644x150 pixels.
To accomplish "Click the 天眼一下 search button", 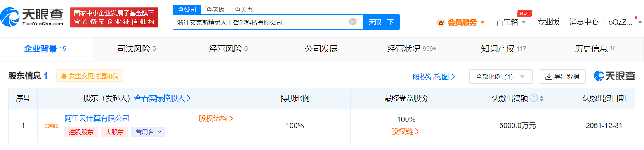I will tap(381, 22).
